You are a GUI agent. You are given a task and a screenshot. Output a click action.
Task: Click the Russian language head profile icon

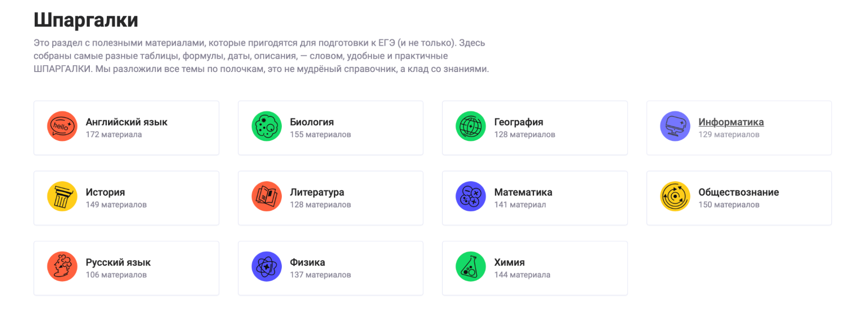62,266
